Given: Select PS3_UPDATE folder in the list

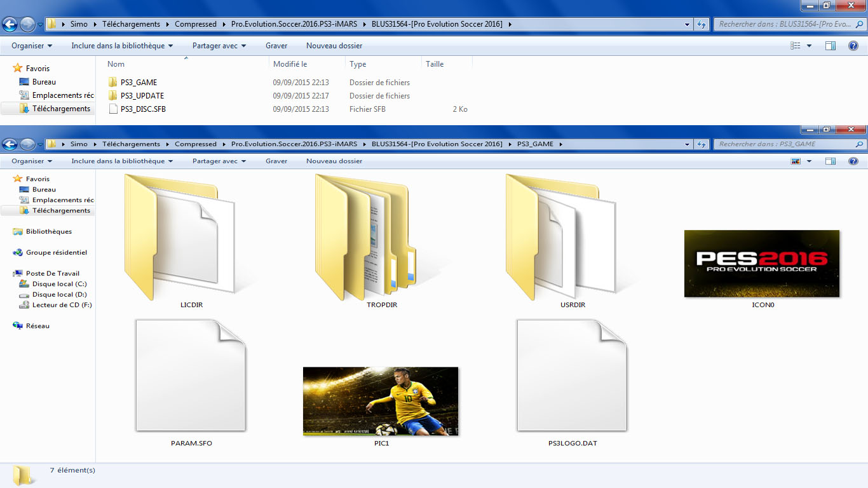Looking at the screenshot, I should click(x=142, y=96).
